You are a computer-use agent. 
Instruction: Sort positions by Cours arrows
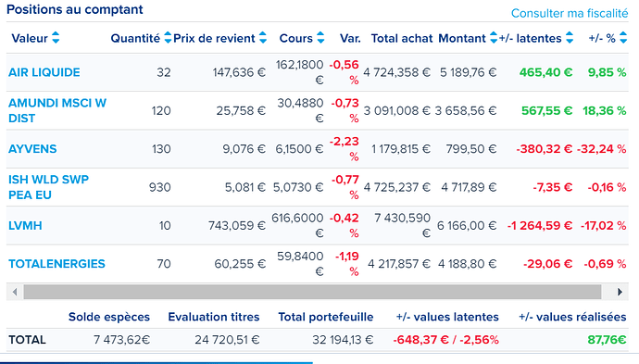[320, 38]
